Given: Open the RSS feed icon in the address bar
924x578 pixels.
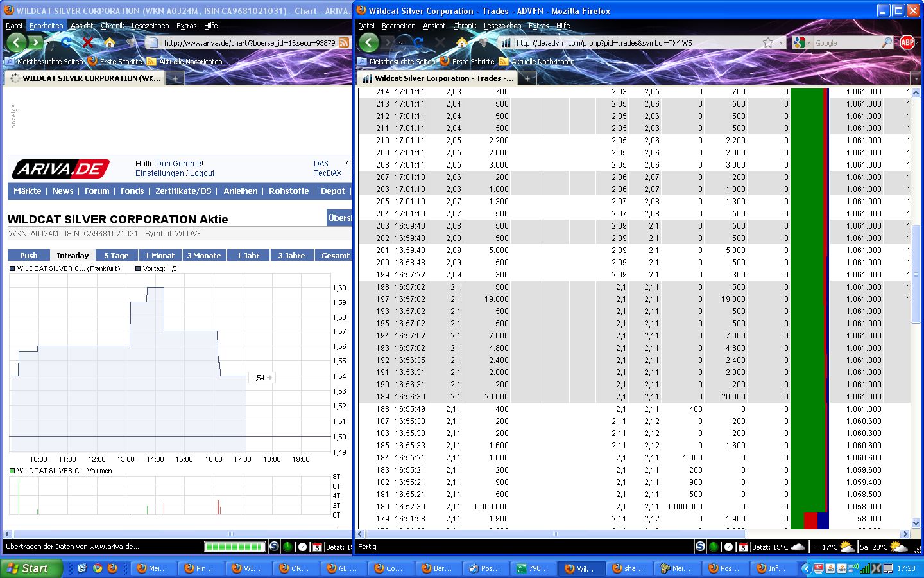Looking at the screenshot, I should coord(345,42).
